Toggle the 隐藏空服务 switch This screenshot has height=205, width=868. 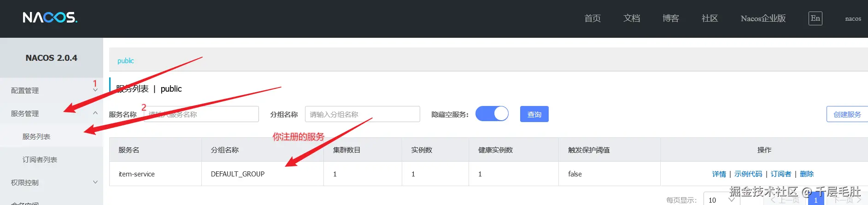tap(492, 114)
